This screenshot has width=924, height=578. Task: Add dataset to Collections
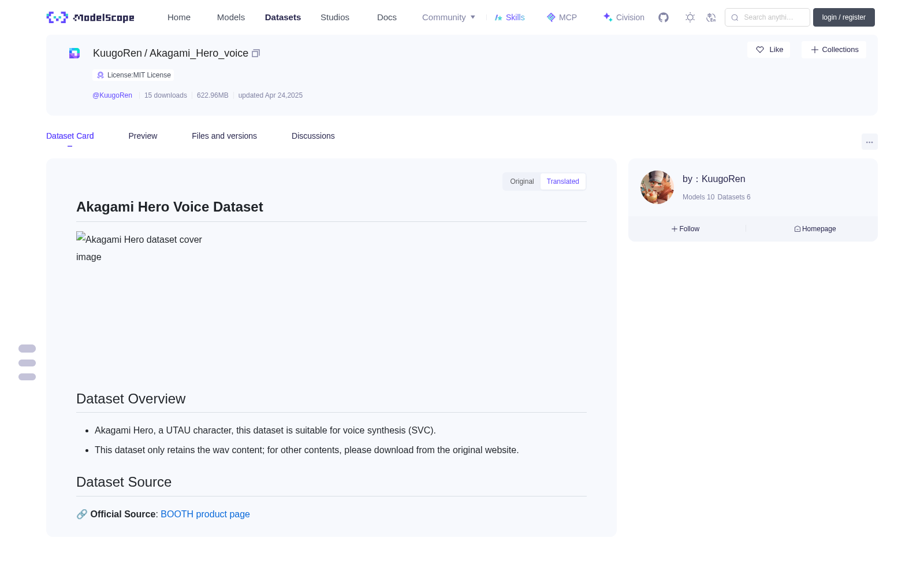pos(834,50)
